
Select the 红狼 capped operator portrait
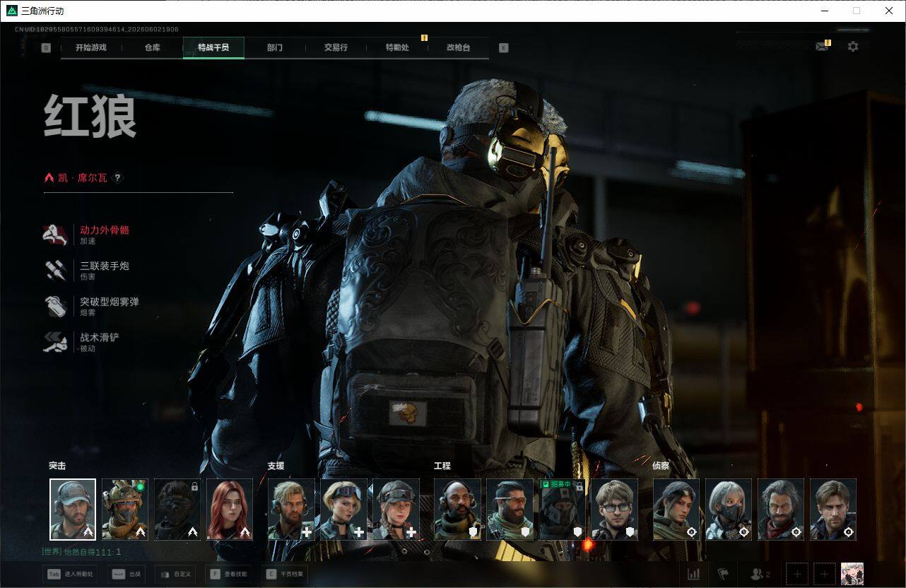click(x=73, y=510)
